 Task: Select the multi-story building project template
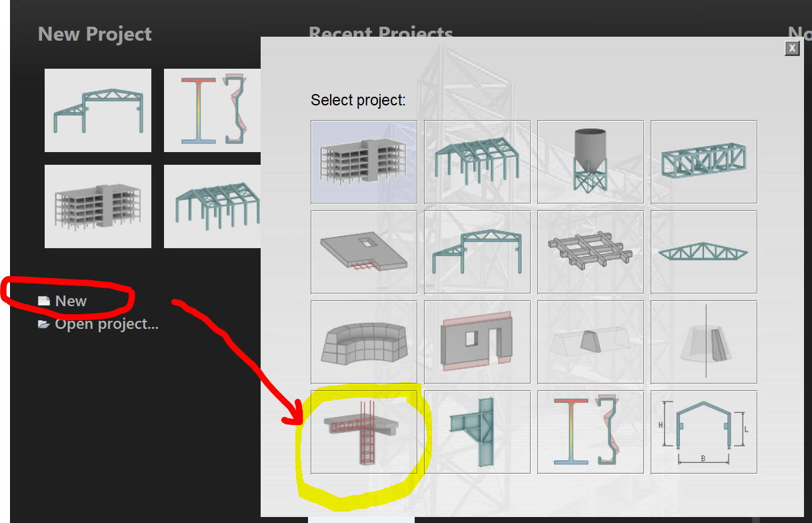click(x=363, y=161)
